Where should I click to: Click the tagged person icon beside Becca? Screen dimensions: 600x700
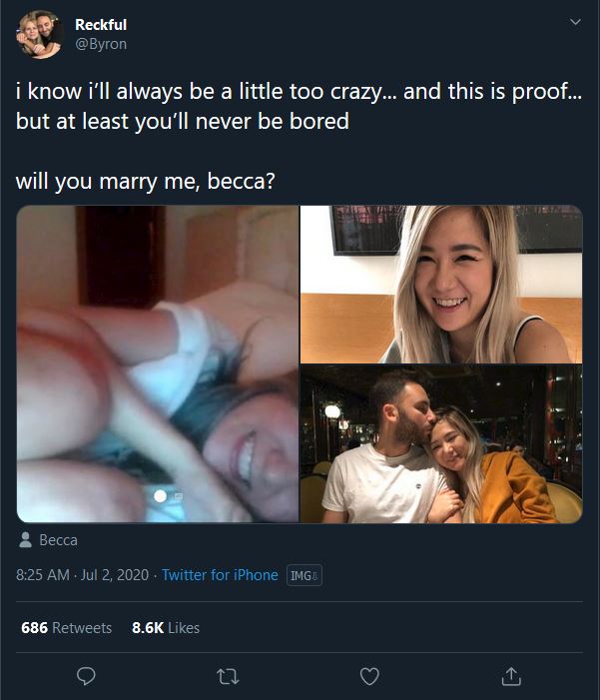click(25, 540)
